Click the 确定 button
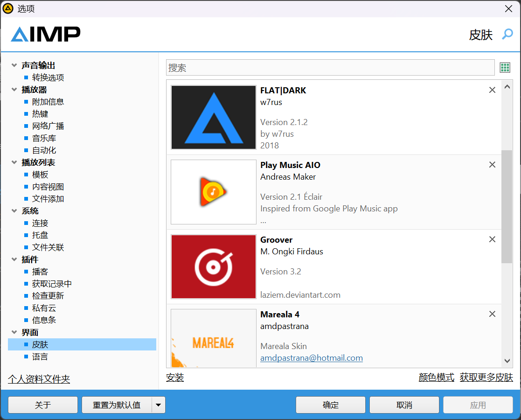The height and width of the screenshot is (420, 521). click(x=330, y=405)
